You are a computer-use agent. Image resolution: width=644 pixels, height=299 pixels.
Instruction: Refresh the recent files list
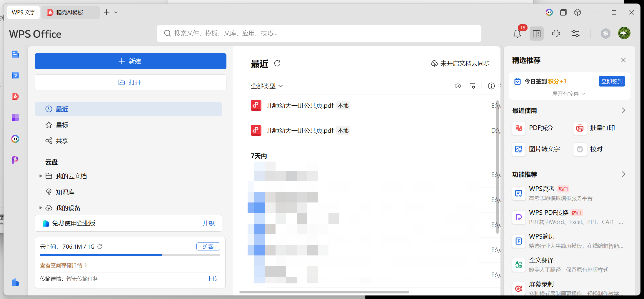point(277,63)
